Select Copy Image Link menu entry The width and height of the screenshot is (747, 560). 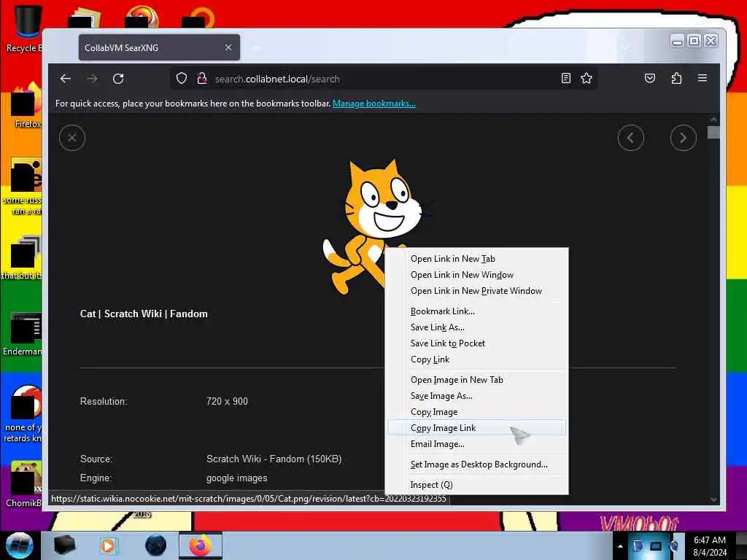pyautogui.click(x=476, y=428)
